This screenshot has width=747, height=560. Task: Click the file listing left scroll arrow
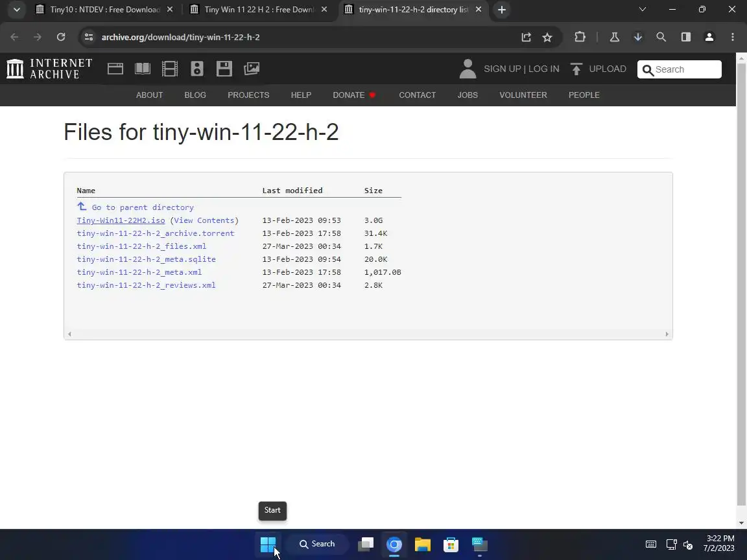click(69, 334)
